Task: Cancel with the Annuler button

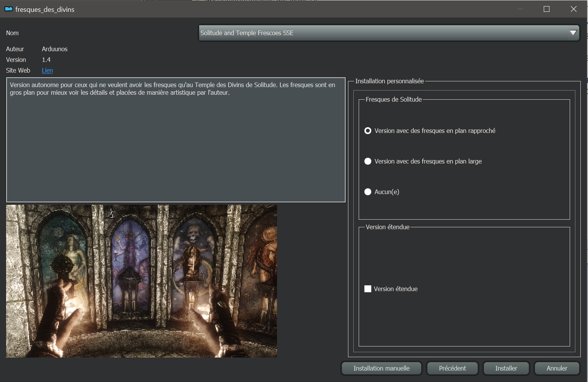Action: pyautogui.click(x=557, y=368)
